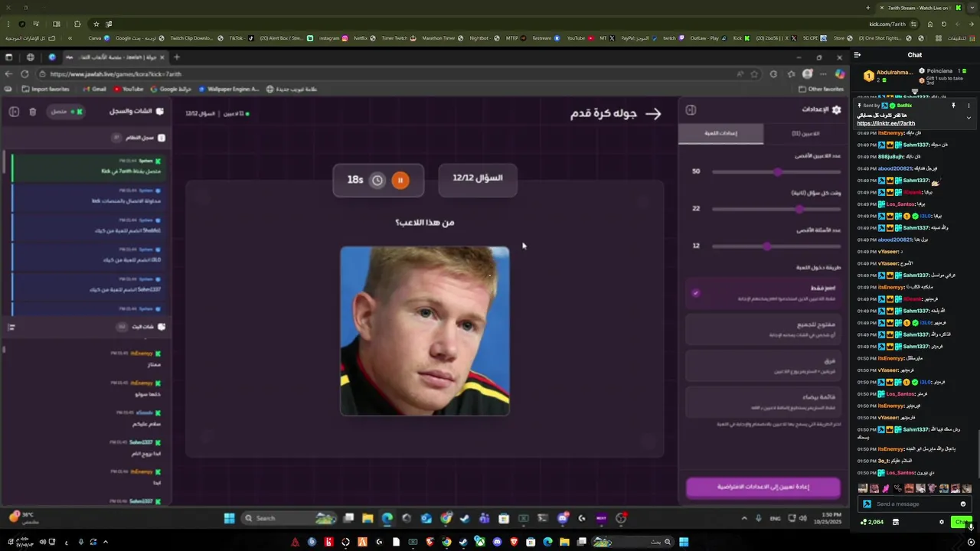Click the weather widget showing 36°C

[23, 518]
